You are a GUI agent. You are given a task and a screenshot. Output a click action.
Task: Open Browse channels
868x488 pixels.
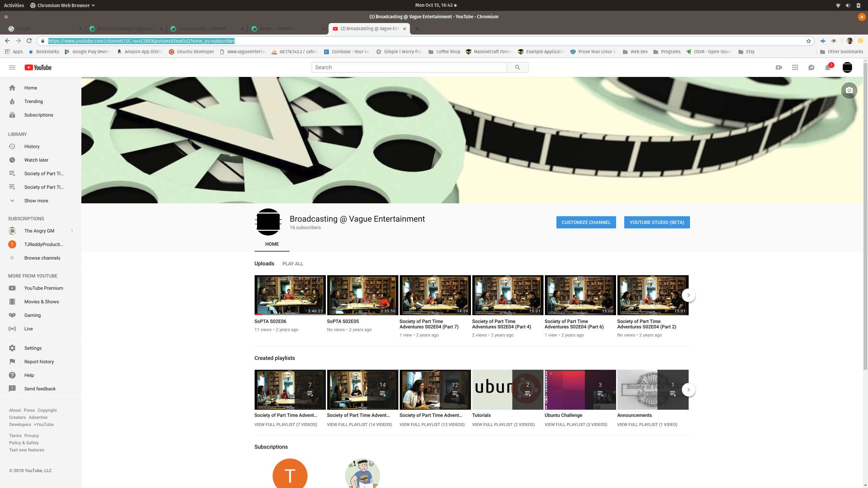(41, 258)
